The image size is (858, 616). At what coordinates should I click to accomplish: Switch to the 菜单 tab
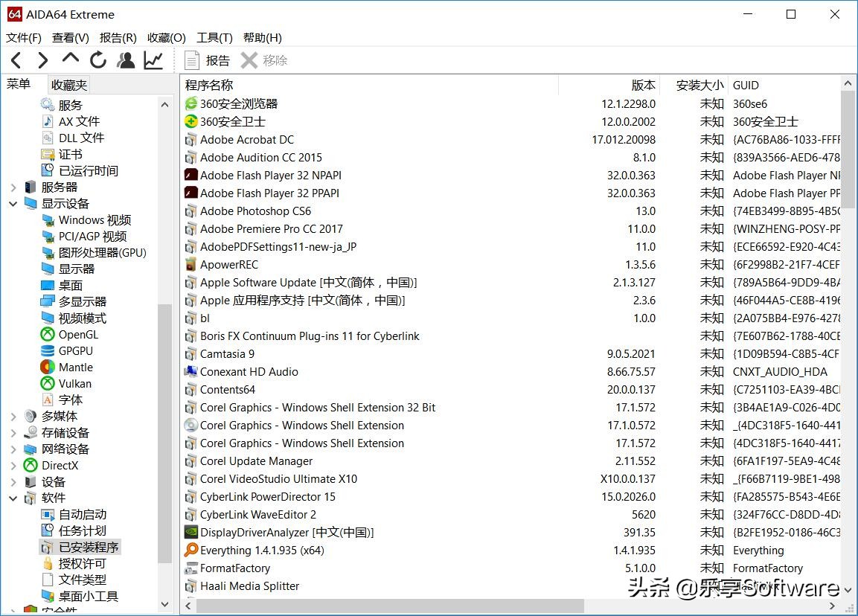[x=19, y=84]
